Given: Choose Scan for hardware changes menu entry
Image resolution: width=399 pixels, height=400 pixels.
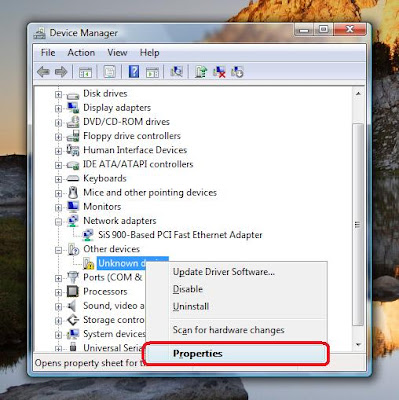Looking at the screenshot, I should coord(236,330).
